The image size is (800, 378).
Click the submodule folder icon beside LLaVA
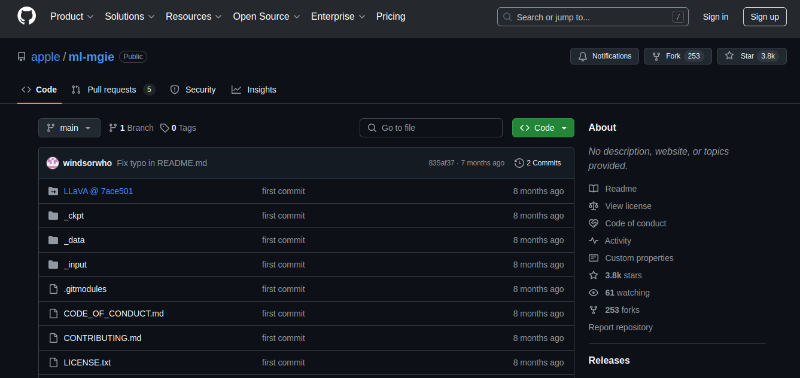click(x=53, y=191)
